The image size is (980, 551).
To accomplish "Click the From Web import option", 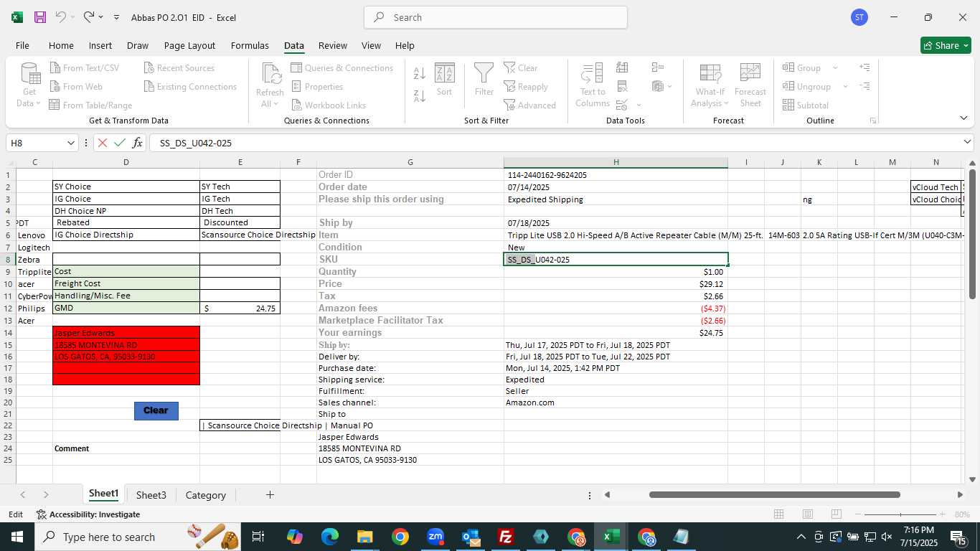I will [x=76, y=87].
